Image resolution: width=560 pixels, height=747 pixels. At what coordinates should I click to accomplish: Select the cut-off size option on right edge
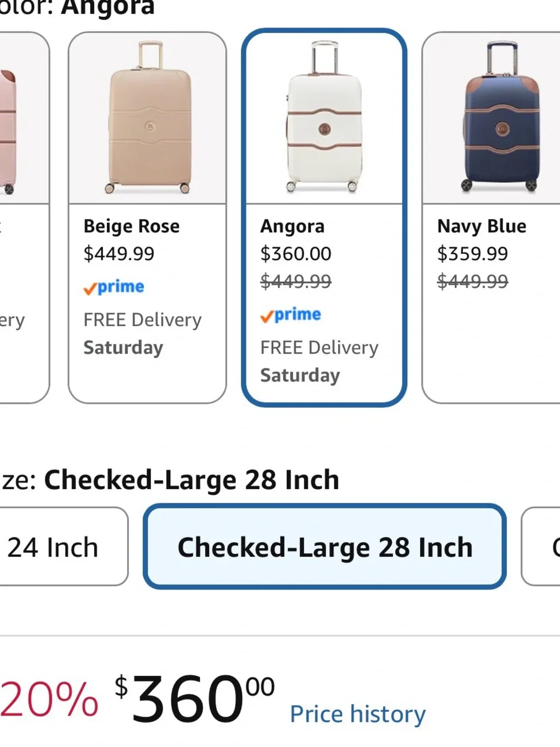click(x=541, y=546)
